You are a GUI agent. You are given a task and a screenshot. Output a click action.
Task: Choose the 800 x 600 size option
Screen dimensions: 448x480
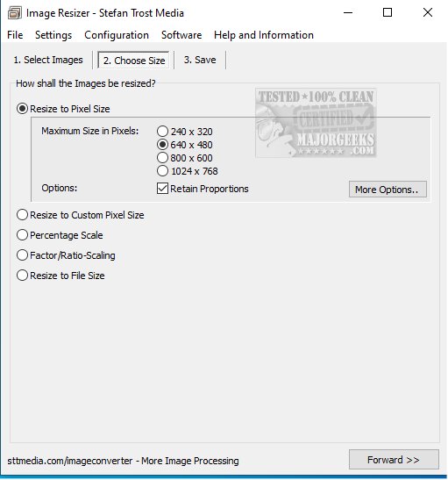[x=185, y=158]
